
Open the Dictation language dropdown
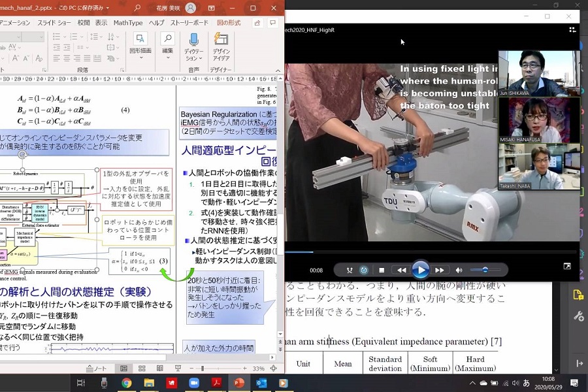pos(201,58)
